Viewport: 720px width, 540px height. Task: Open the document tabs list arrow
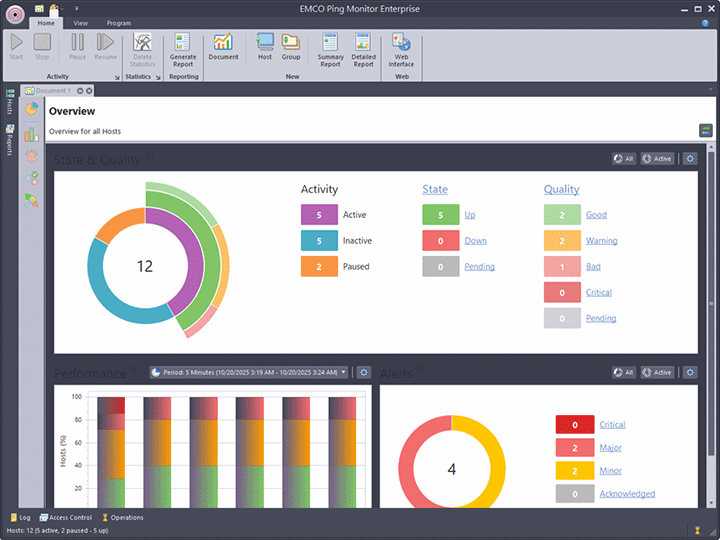tap(710, 89)
